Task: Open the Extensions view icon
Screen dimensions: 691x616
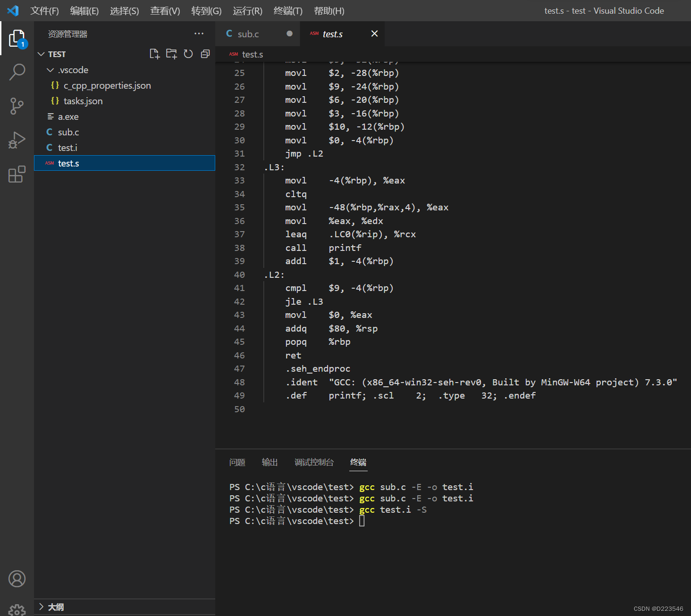Action: 17,174
